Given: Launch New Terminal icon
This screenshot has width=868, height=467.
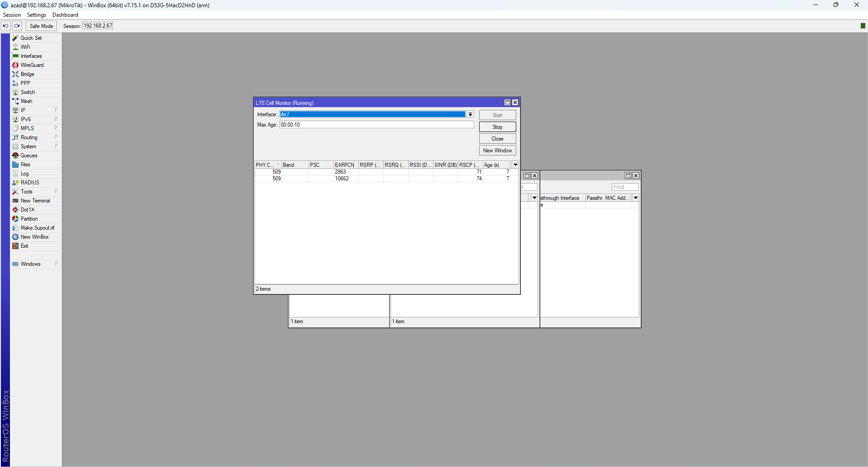Looking at the screenshot, I should tap(15, 201).
